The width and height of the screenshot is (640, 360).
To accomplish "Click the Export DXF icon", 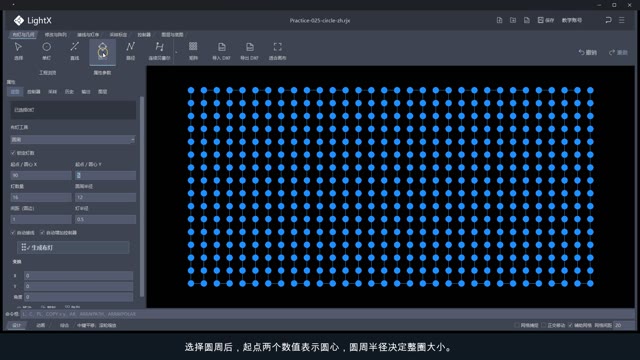I will pyautogui.click(x=249, y=47).
